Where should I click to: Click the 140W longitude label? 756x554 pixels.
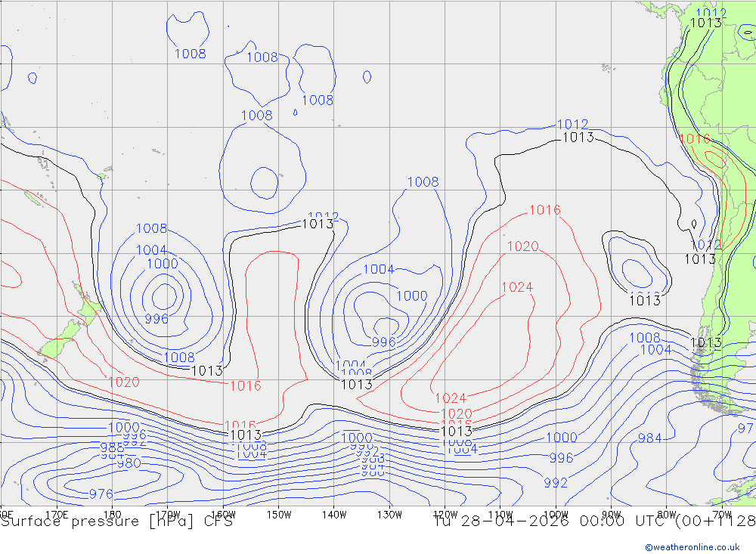click(334, 515)
